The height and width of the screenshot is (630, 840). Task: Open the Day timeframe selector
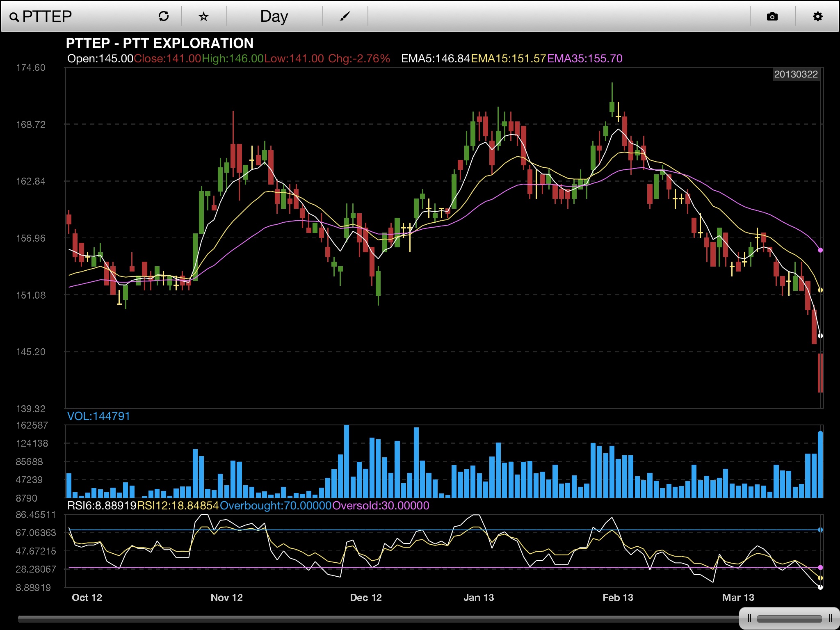coord(274,16)
